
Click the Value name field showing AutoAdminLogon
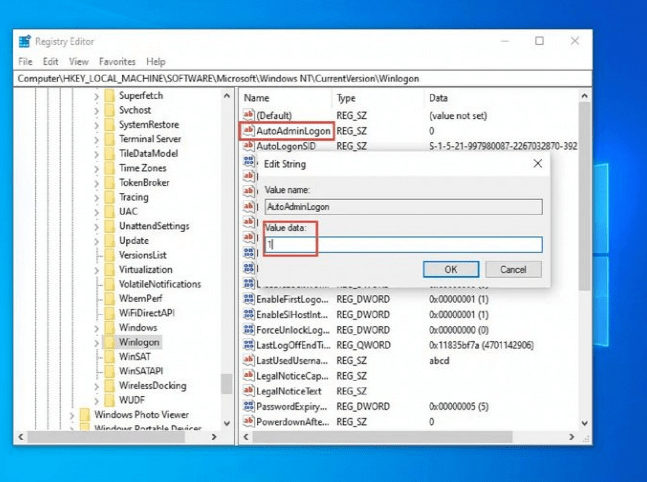point(404,207)
